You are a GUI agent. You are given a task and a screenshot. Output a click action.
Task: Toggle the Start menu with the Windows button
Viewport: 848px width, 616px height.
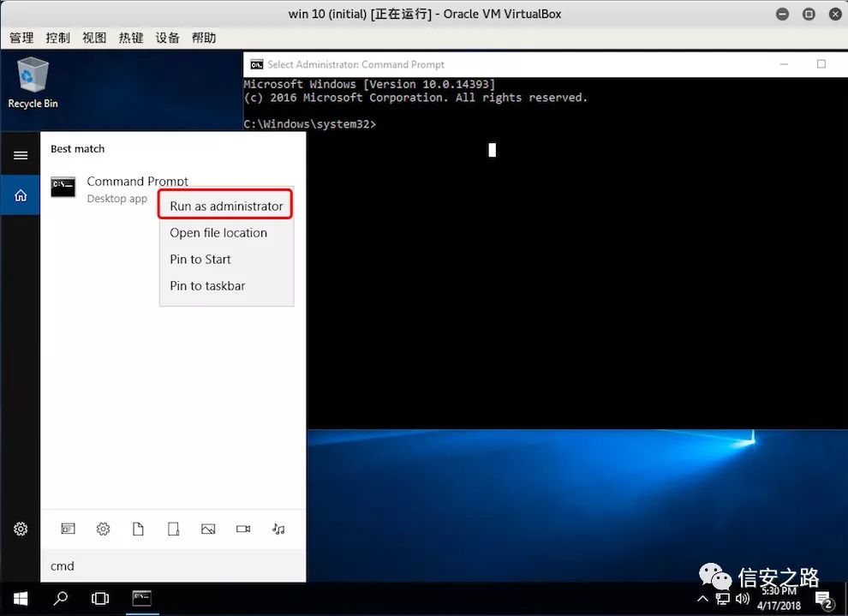19,598
